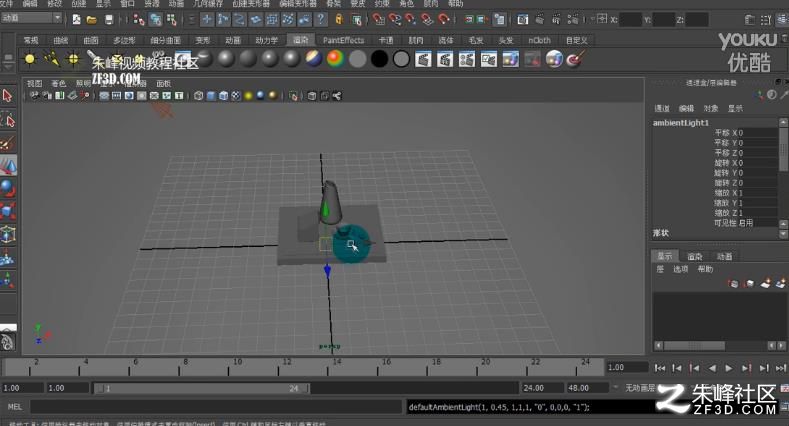Click the playback end field showing 24.00

[541, 388]
